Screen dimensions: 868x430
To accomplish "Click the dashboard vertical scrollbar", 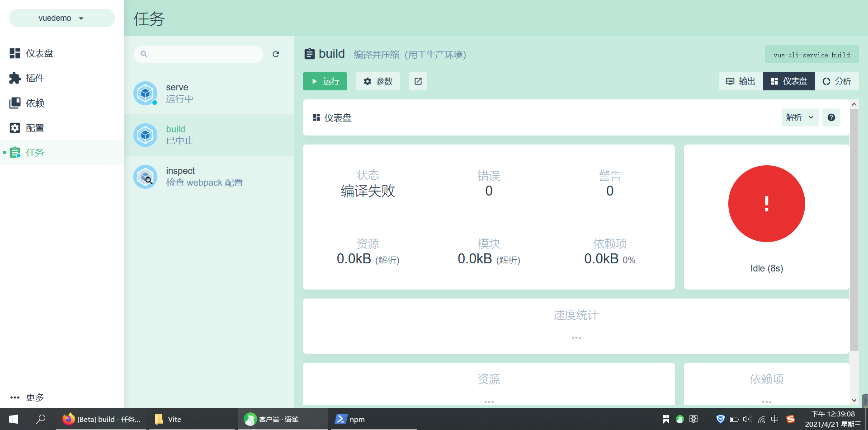I will click(x=854, y=229).
